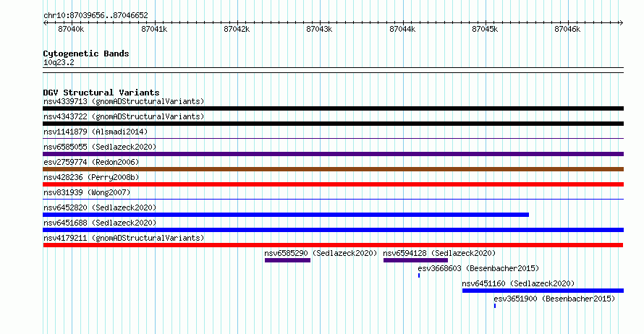Click the shorter blue bar of nsv6452820
This screenshot has height=334, width=644.
click(x=286, y=215)
